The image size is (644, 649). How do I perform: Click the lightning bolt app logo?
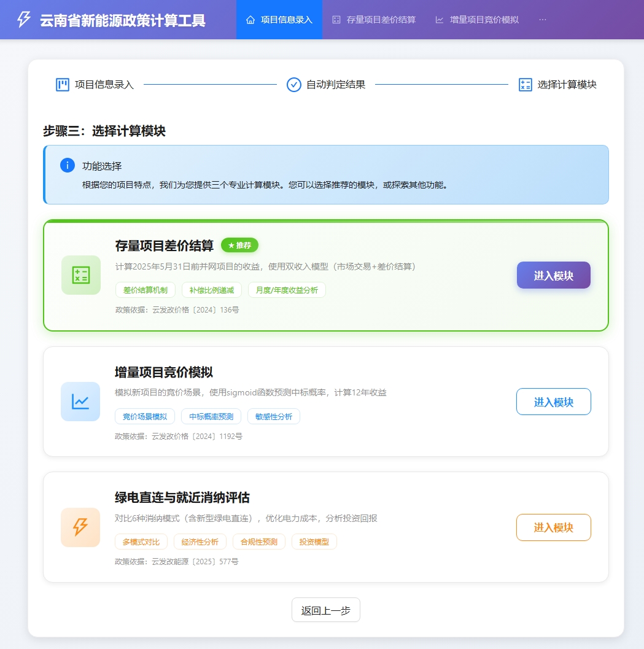[x=23, y=20]
